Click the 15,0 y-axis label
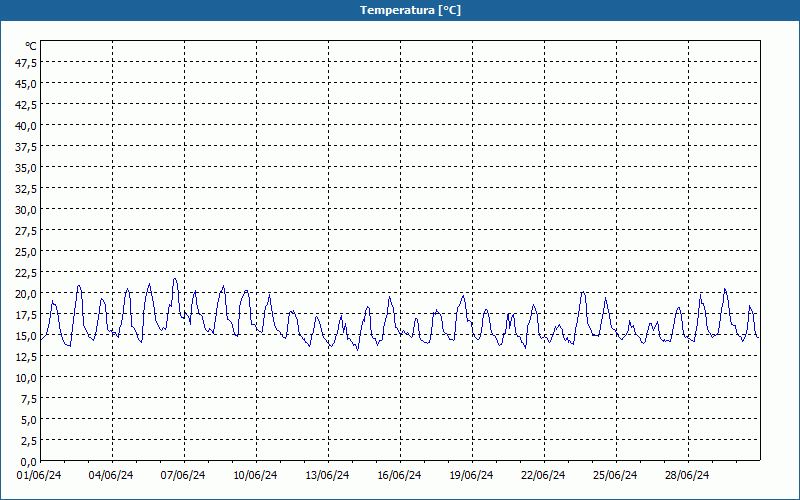This screenshot has width=800, height=500. tap(27, 336)
